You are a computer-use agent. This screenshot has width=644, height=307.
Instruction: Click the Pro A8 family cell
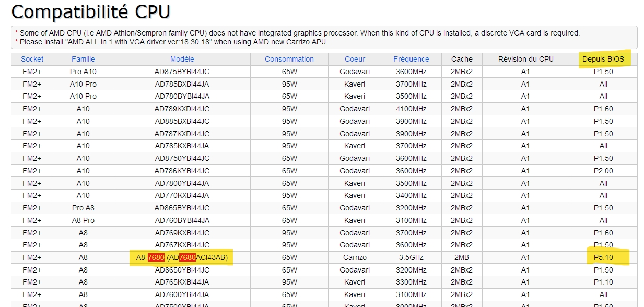(83, 208)
